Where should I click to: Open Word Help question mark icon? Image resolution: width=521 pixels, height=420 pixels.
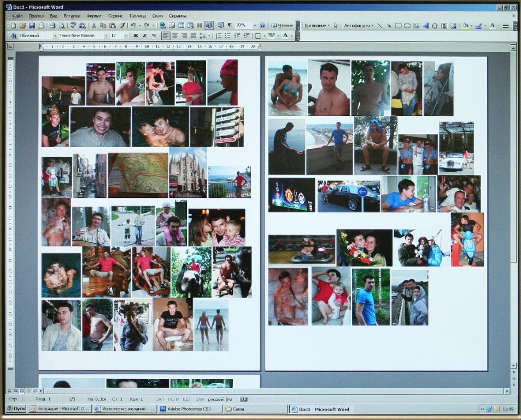point(262,26)
